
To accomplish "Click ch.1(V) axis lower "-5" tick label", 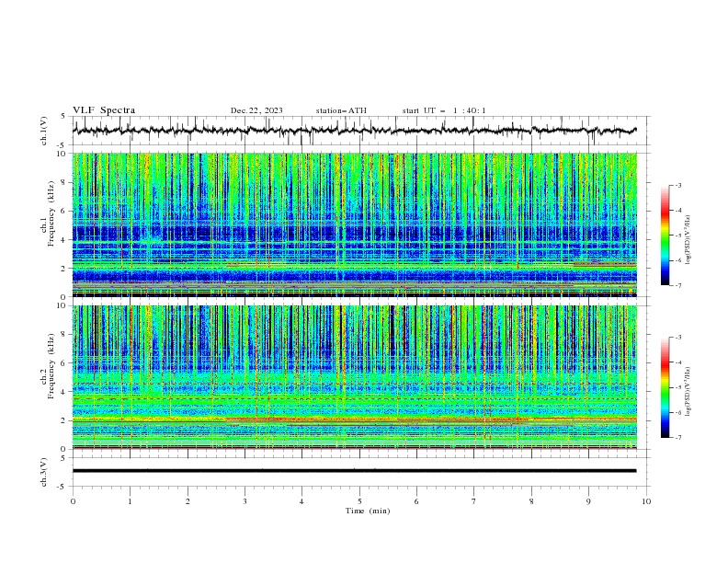I will coord(62,145).
